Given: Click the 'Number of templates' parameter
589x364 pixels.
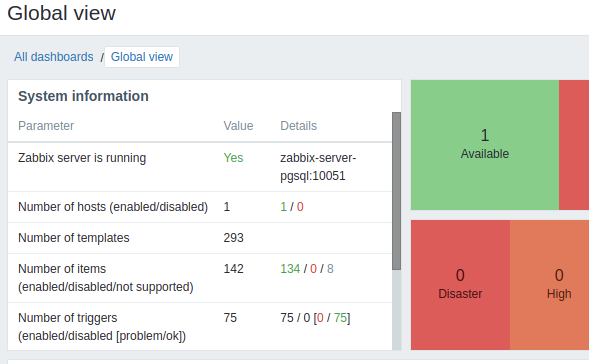Looking at the screenshot, I should click(74, 238).
